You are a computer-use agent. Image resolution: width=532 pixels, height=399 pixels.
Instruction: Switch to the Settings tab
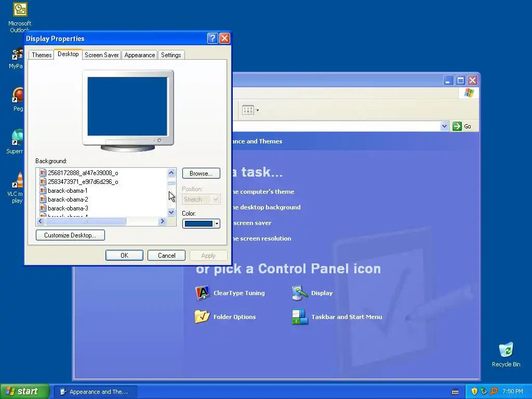tap(171, 55)
